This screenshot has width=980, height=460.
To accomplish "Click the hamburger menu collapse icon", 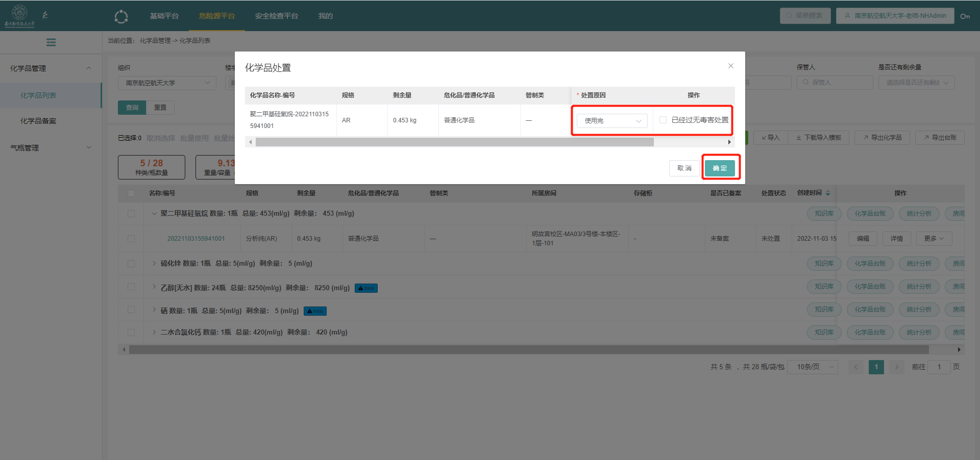I will (51, 42).
